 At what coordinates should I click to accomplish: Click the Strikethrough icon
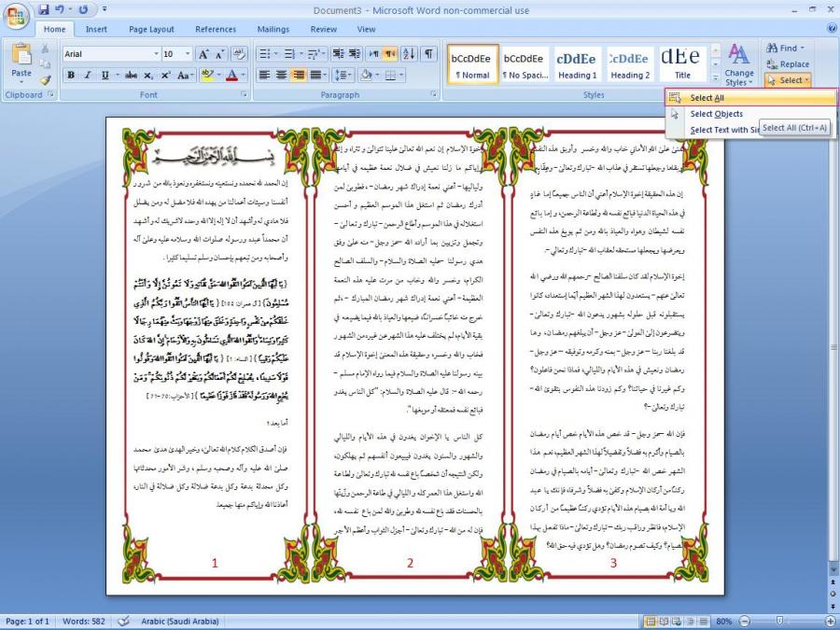(x=130, y=75)
